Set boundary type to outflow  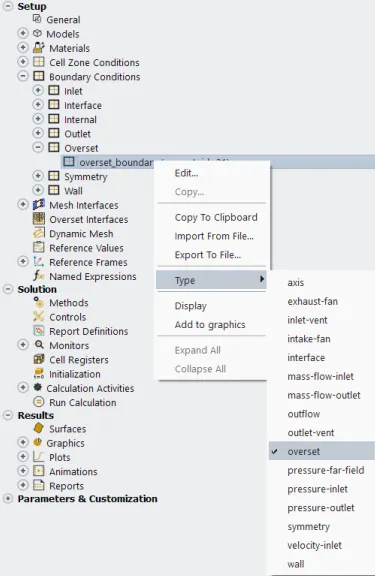322,414
